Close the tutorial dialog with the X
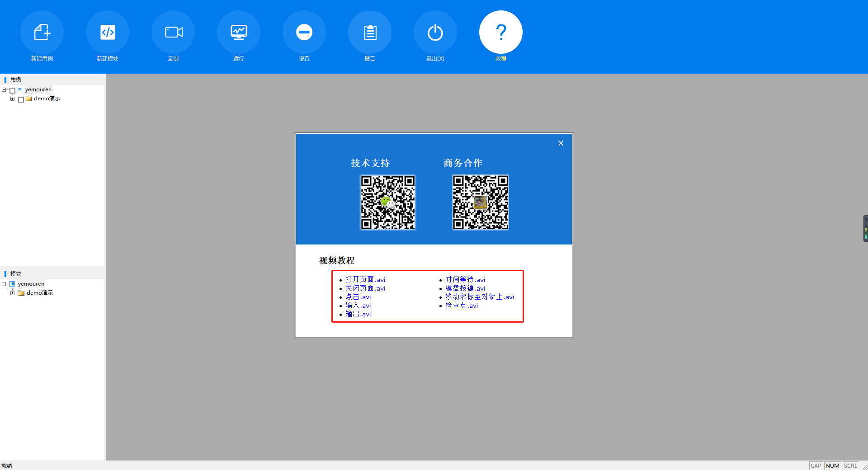This screenshot has width=868, height=470. tap(561, 143)
